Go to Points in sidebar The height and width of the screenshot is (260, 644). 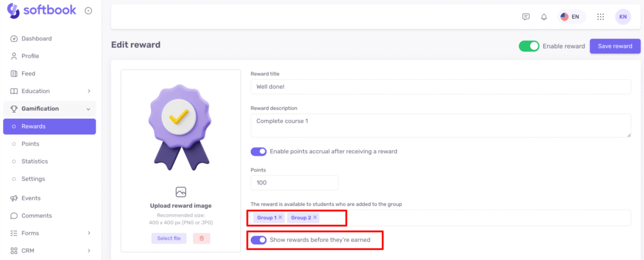tap(30, 144)
